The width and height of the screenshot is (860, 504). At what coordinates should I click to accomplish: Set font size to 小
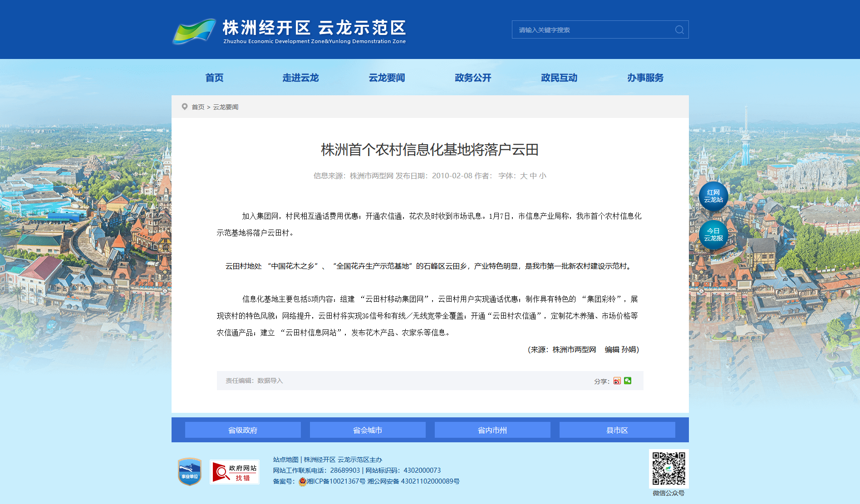tap(543, 176)
